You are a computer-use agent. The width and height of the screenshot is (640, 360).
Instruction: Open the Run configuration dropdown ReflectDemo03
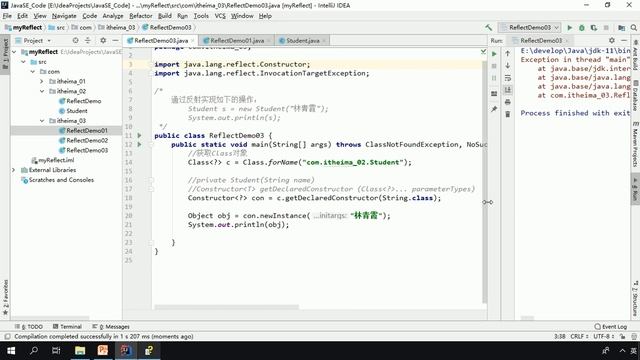coord(529,27)
